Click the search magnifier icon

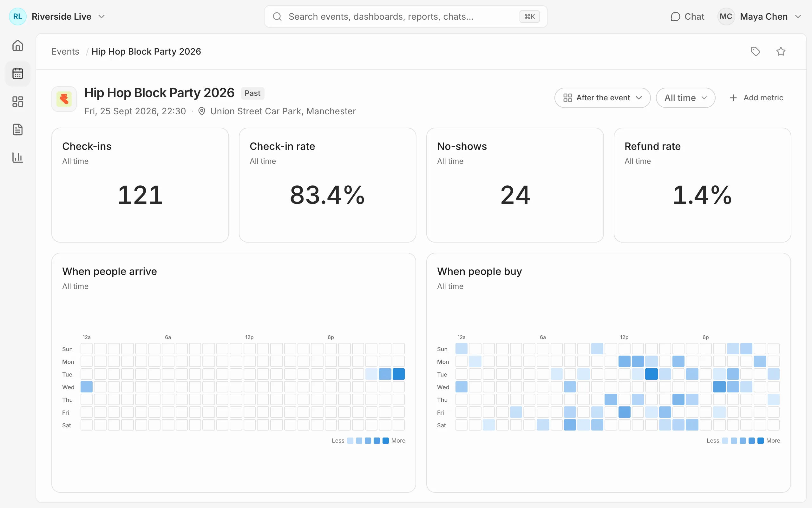point(277,17)
